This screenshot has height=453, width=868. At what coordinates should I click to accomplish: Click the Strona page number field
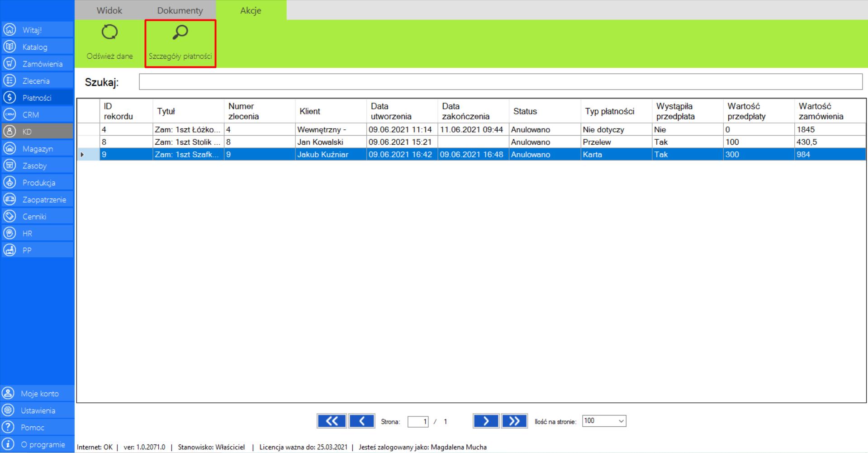tap(417, 422)
